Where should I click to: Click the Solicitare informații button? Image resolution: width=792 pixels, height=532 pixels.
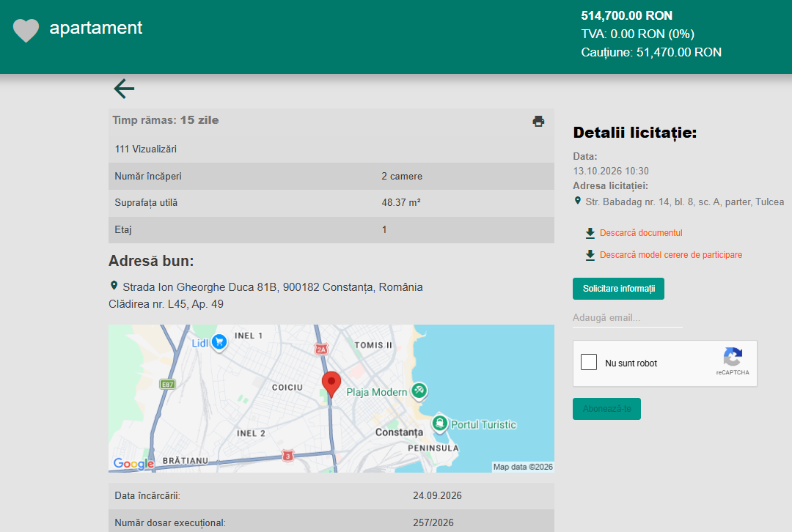click(x=618, y=289)
